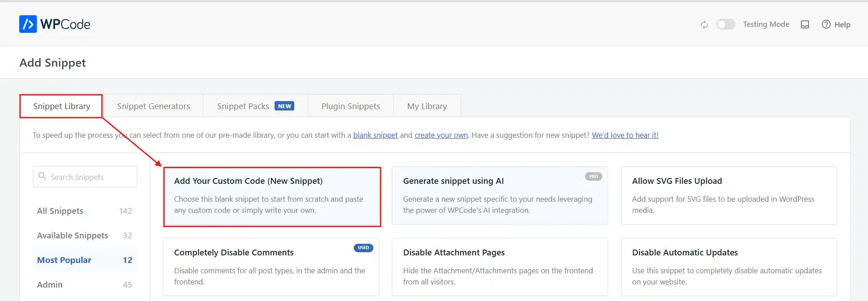Select the Available Snippets category
This screenshot has height=301, width=868.
coord(85,235)
